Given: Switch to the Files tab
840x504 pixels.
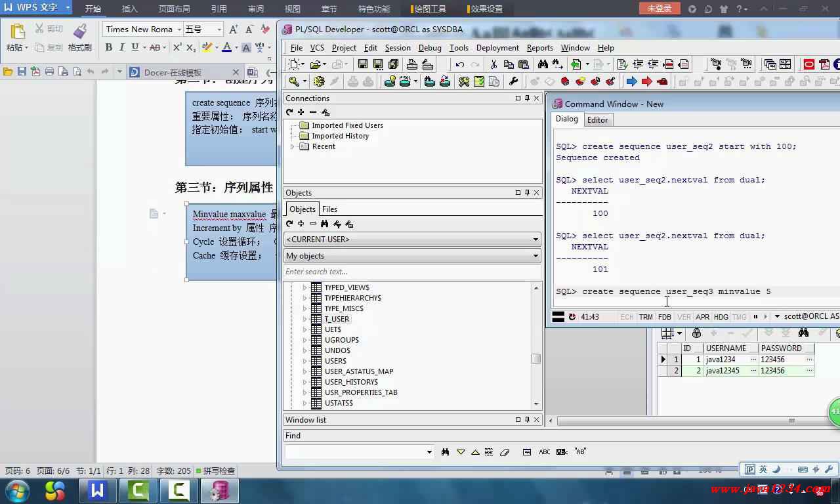Looking at the screenshot, I should coord(329,209).
